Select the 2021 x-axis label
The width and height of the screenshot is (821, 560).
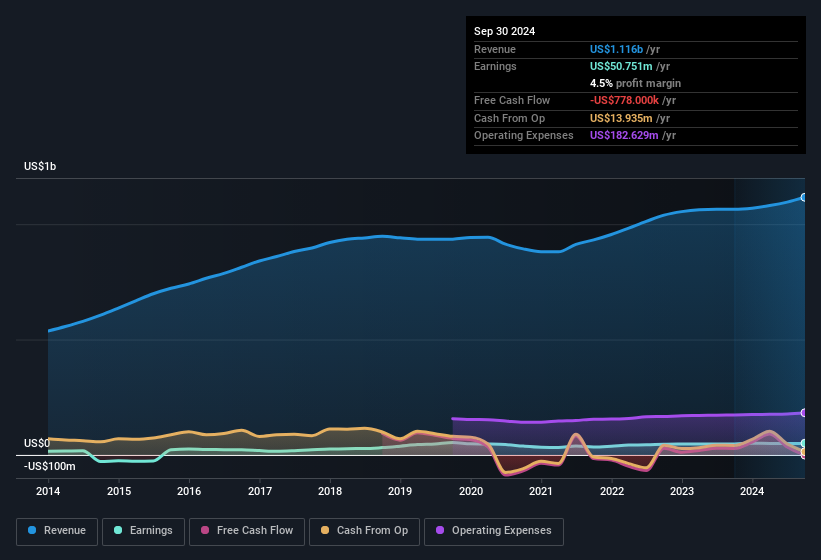click(541, 491)
